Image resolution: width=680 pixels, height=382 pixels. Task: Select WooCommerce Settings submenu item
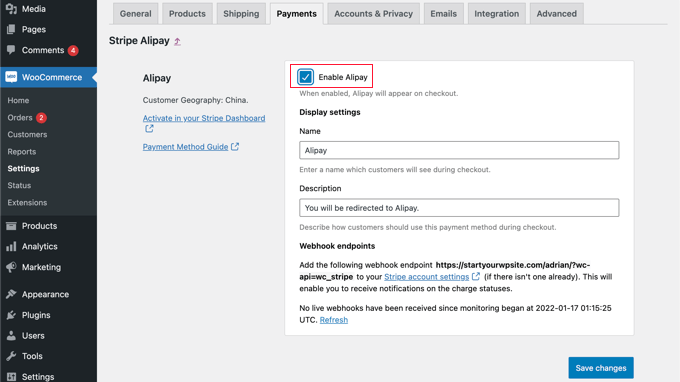(x=23, y=168)
